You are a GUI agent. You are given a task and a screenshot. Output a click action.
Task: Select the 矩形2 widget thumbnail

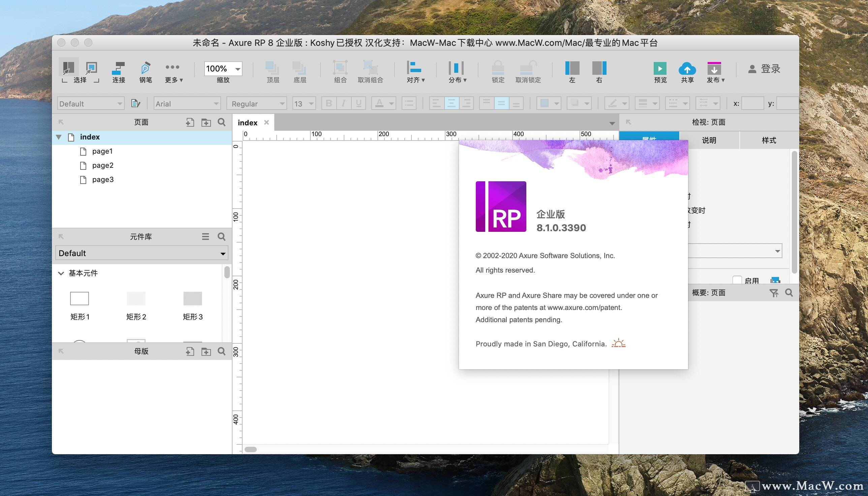click(136, 299)
